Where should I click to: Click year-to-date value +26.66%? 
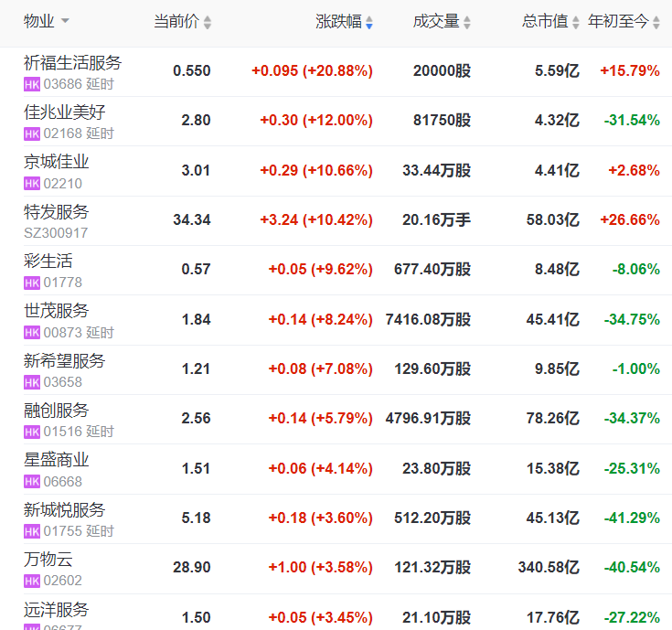coord(630,219)
